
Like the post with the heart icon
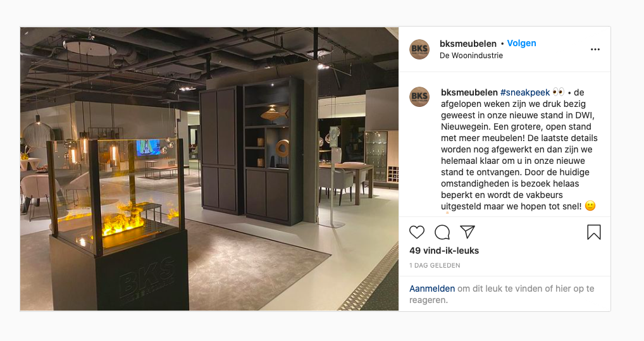click(x=417, y=232)
